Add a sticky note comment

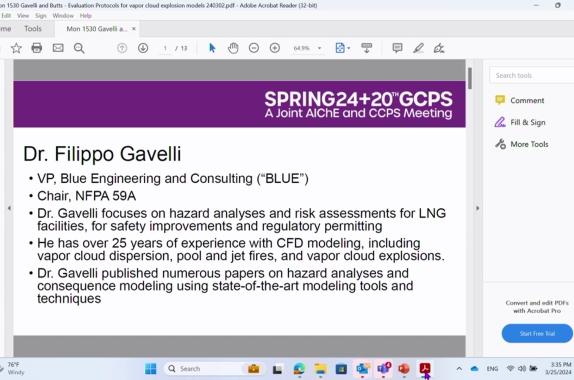coord(397,48)
